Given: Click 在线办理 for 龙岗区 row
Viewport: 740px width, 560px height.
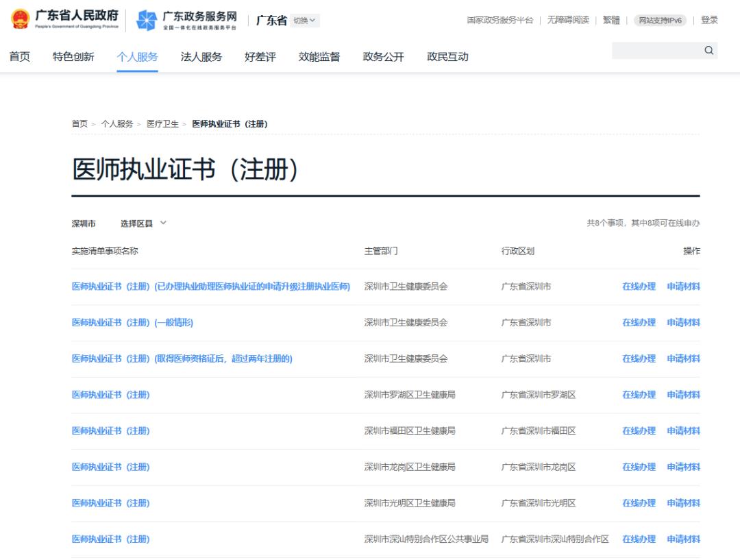Looking at the screenshot, I should click(639, 467).
